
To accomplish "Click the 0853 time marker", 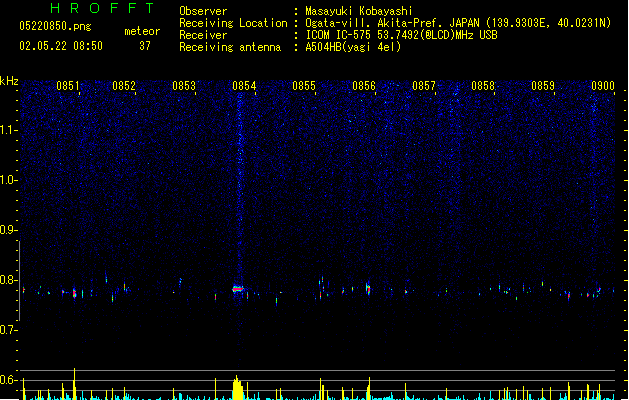I will (x=184, y=86).
